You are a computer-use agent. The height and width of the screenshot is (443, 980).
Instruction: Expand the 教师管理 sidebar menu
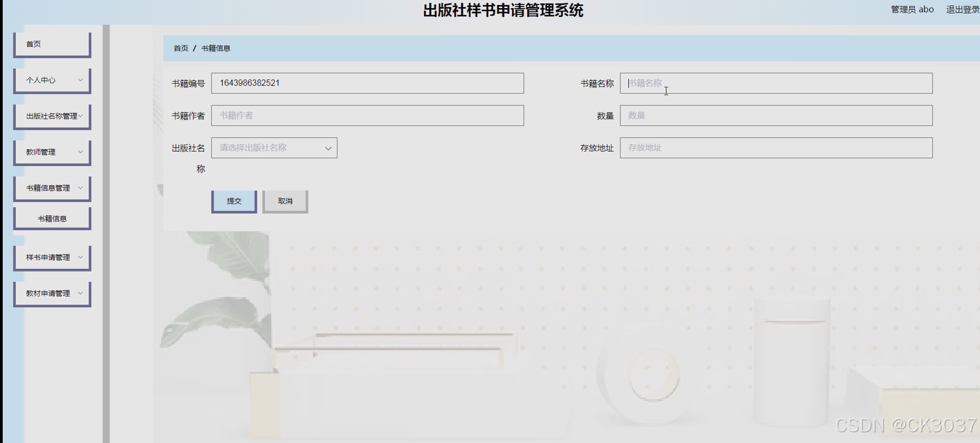(52, 152)
